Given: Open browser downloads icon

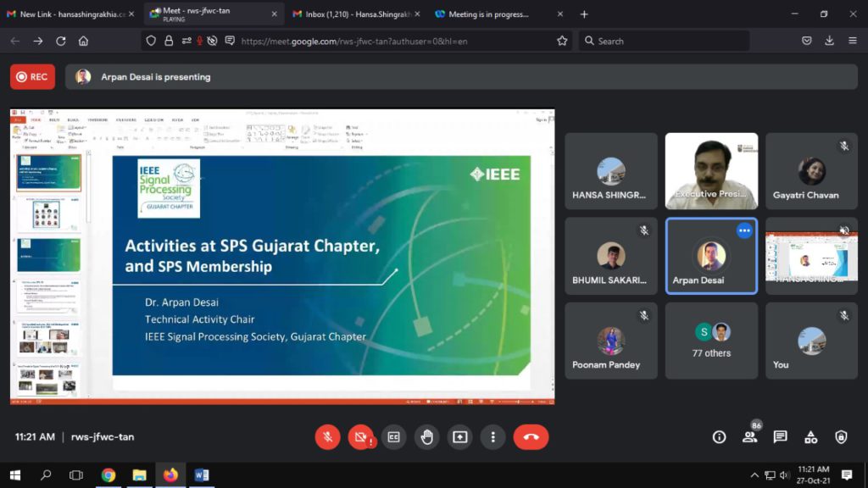Looking at the screenshot, I should click(829, 41).
